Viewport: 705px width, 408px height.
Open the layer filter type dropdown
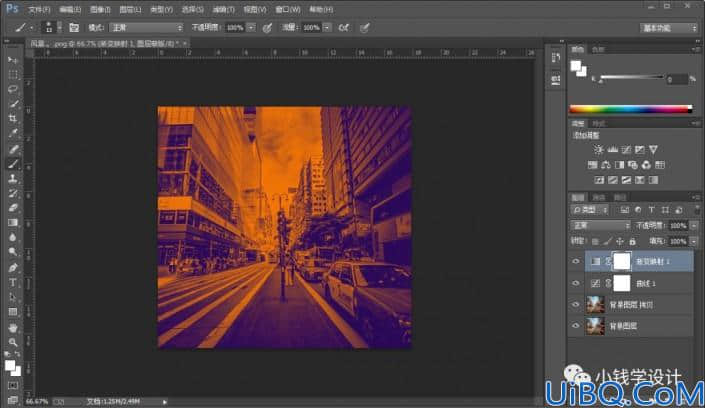590,210
